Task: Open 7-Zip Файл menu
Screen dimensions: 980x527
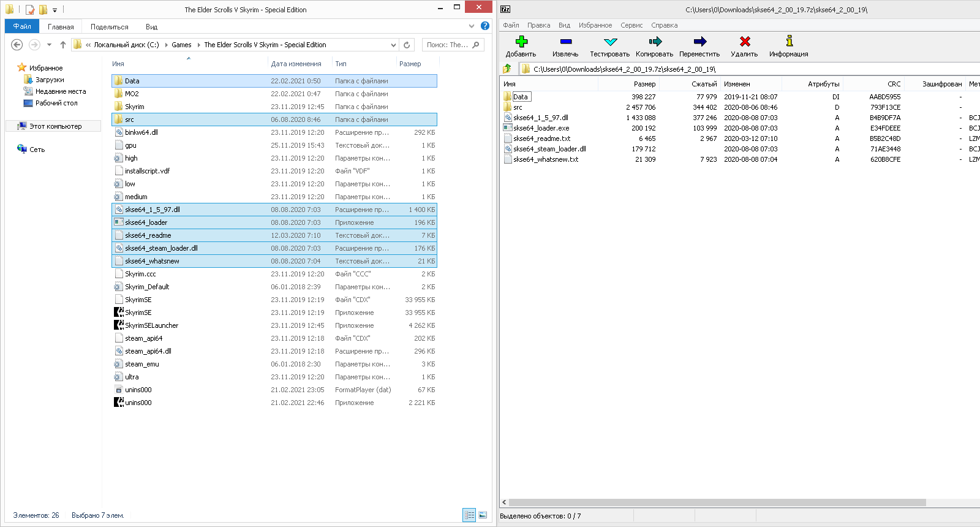Action: tap(511, 25)
